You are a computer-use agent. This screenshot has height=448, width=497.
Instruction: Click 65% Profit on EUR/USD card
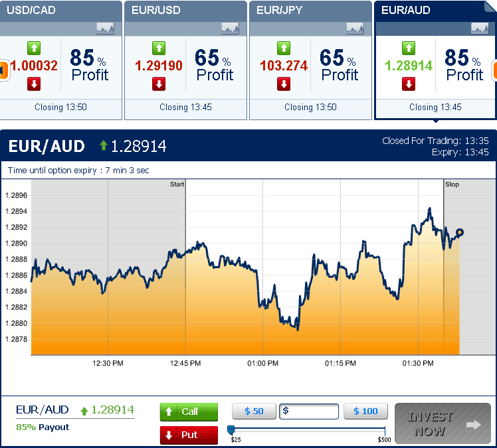[214, 65]
